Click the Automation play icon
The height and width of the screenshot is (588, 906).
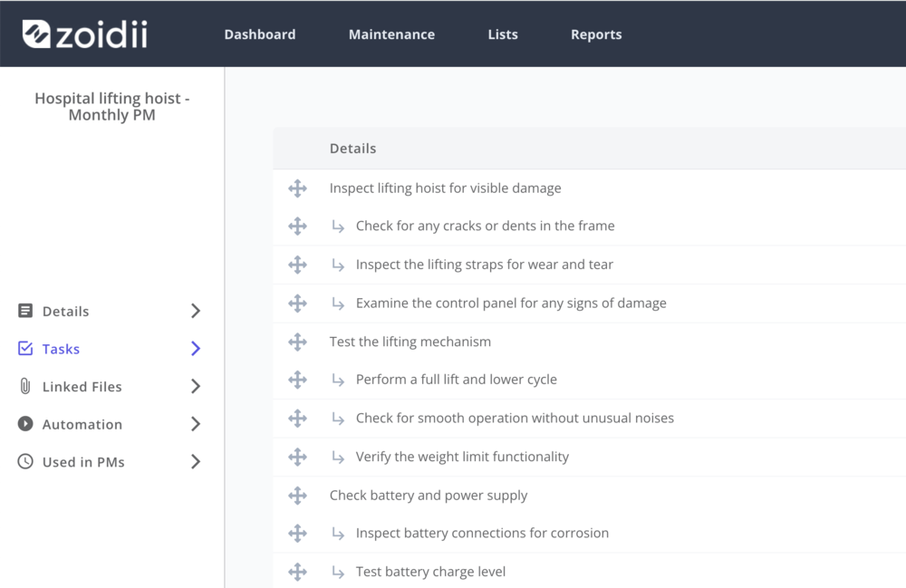(24, 424)
